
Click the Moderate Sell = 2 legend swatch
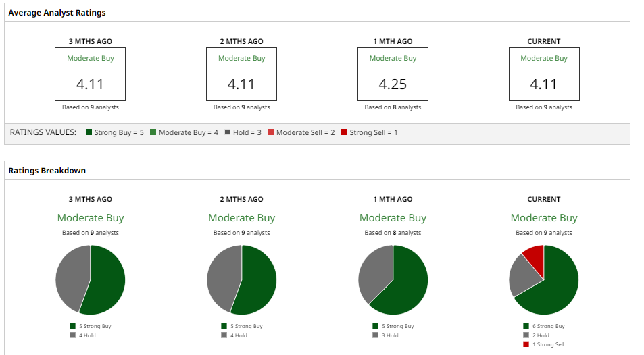coord(270,133)
